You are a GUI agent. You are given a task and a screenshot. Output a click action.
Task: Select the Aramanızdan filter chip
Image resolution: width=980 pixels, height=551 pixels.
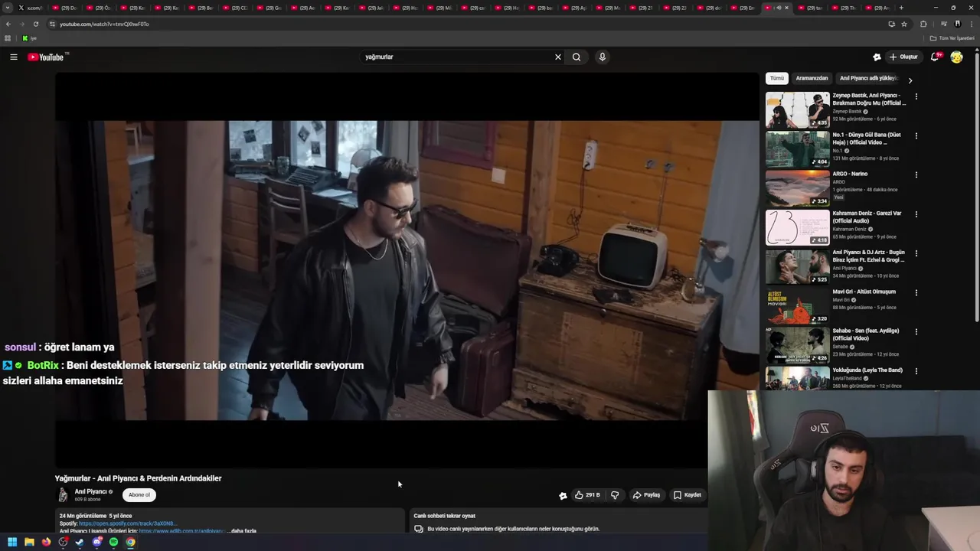tap(812, 78)
